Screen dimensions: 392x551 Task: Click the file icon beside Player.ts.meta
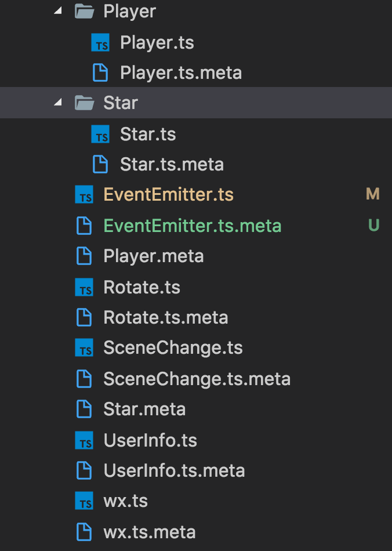click(101, 73)
